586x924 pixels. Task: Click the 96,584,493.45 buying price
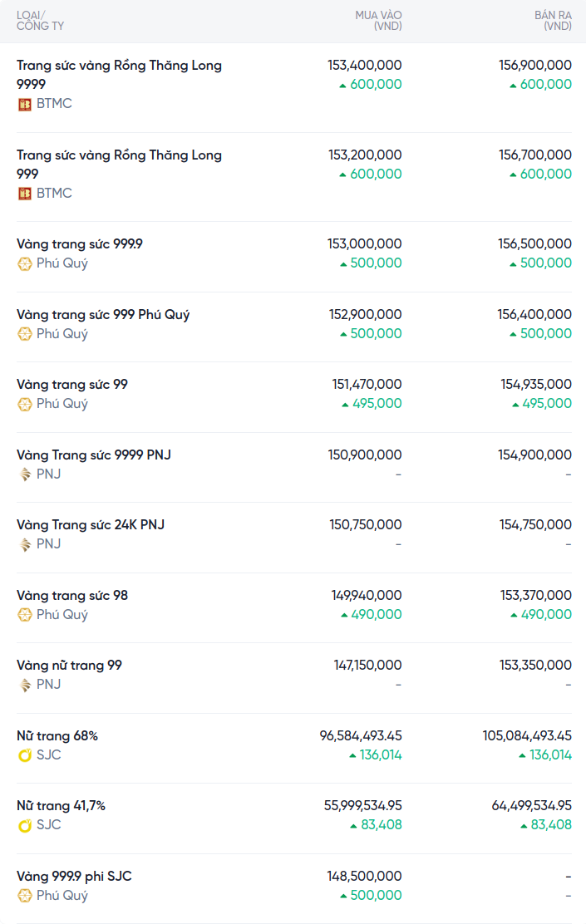[x=361, y=736]
